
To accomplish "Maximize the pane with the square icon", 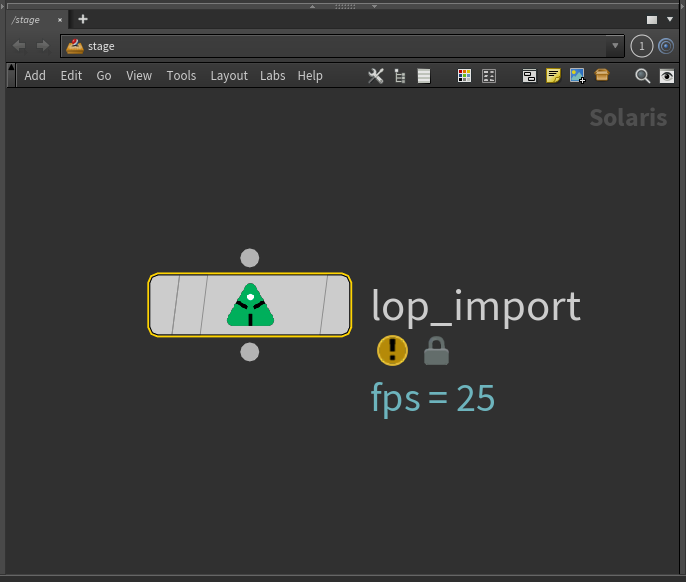I will coord(652,20).
